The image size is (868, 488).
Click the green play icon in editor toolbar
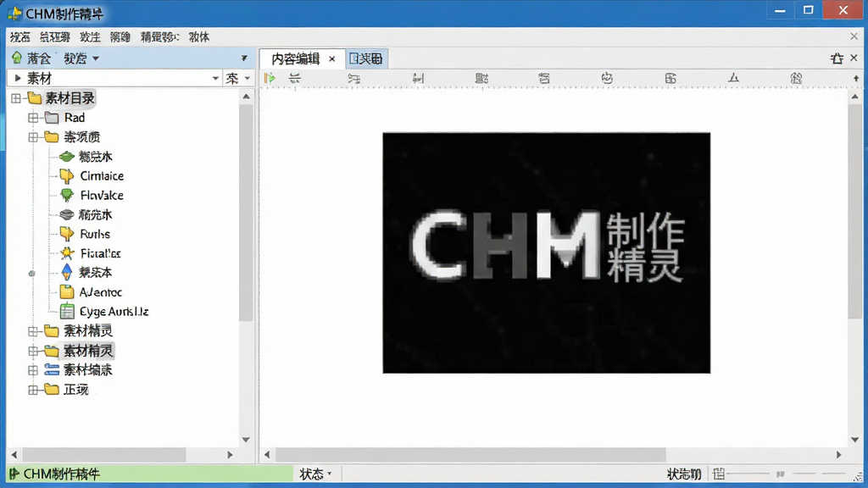(x=270, y=78)
